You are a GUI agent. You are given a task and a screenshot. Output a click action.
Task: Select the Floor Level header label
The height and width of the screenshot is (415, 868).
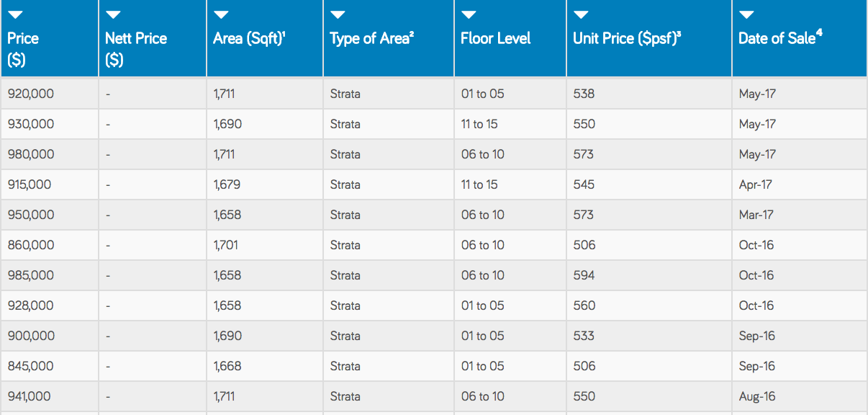pos(496,38)
